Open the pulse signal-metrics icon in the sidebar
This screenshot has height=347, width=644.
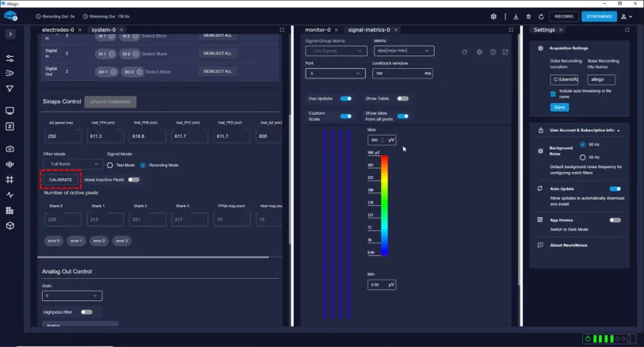[x=10, y=195]
